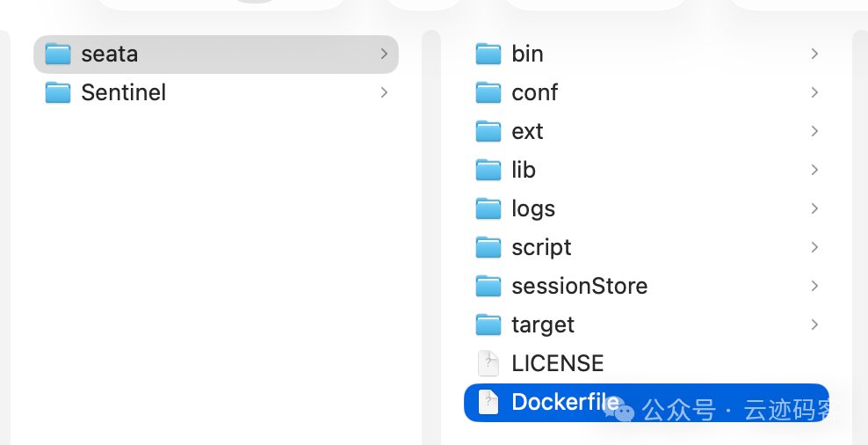Expand the logs folder chevron
Image resolution: width=868 pixels, height=445 pixels.
pos(814,208)
